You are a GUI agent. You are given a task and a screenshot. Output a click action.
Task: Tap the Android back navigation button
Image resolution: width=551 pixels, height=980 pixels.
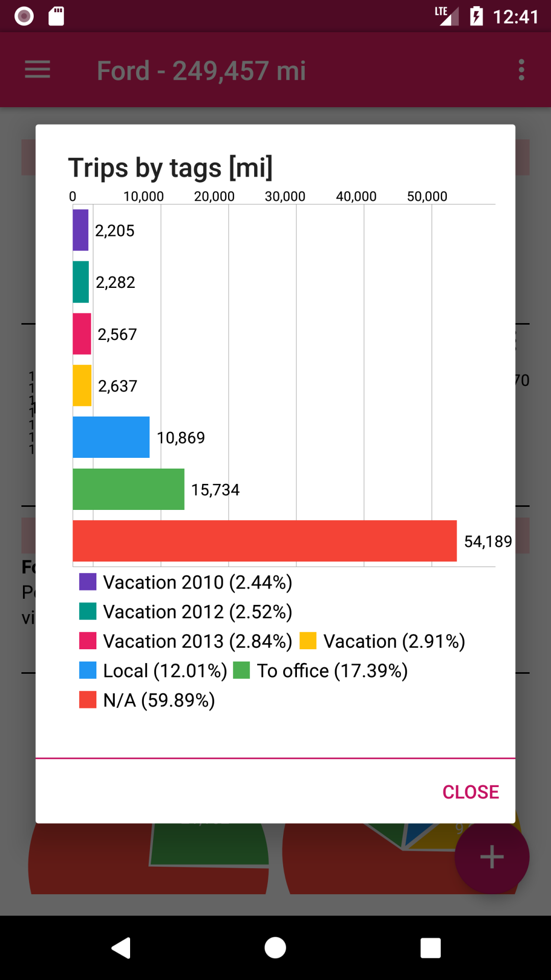click(121, 948)
